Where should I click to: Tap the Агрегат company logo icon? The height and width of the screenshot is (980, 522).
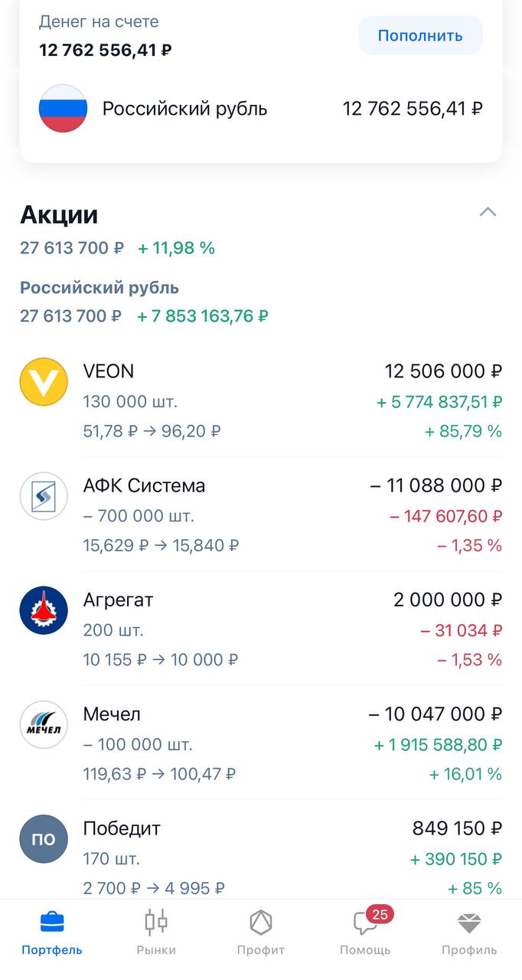[44, 610]
